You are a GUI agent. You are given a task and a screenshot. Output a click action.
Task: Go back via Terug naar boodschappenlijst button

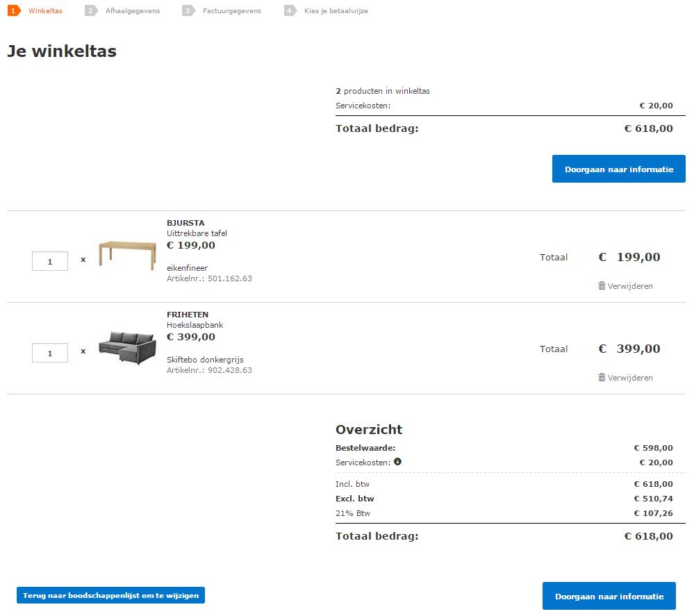point(110,595)
